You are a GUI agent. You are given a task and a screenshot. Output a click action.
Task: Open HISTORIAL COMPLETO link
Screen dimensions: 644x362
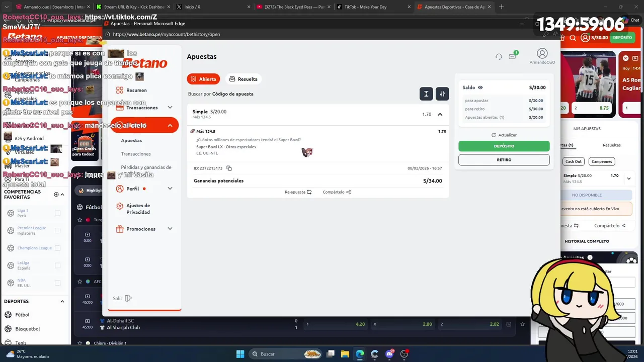click(x=587, y=241)
